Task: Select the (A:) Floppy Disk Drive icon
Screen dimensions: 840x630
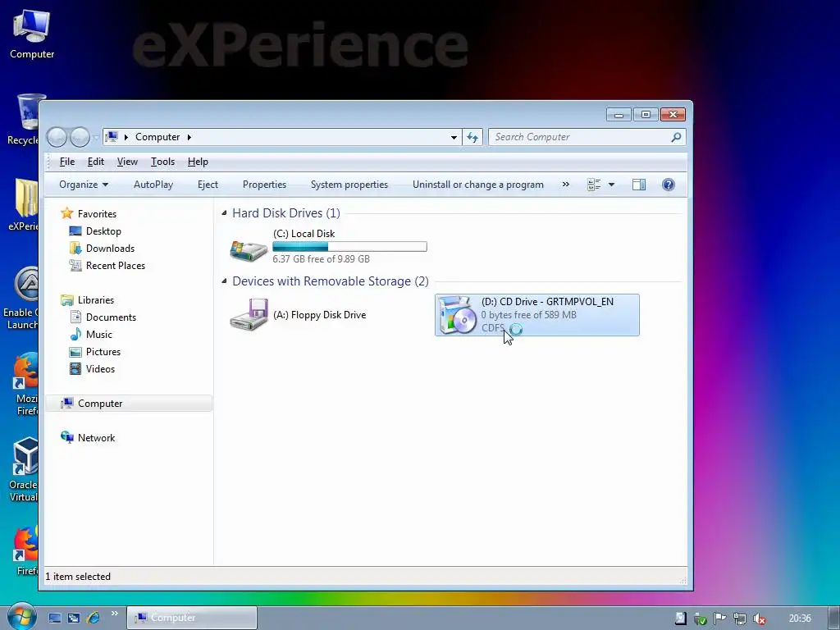Action: (249, 315)
